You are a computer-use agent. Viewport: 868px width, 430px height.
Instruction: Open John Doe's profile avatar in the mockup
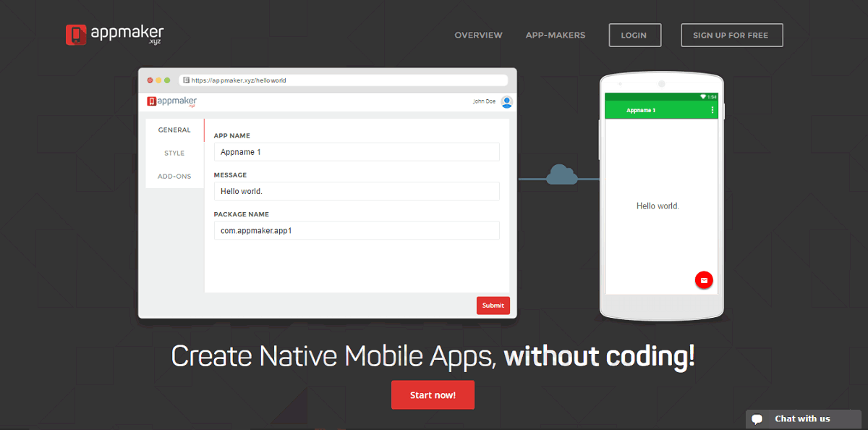506,101
